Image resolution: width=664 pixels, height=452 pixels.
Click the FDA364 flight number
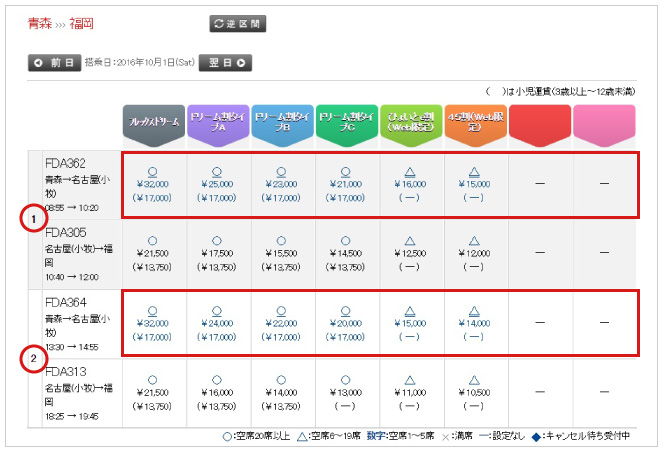[66, 302]
